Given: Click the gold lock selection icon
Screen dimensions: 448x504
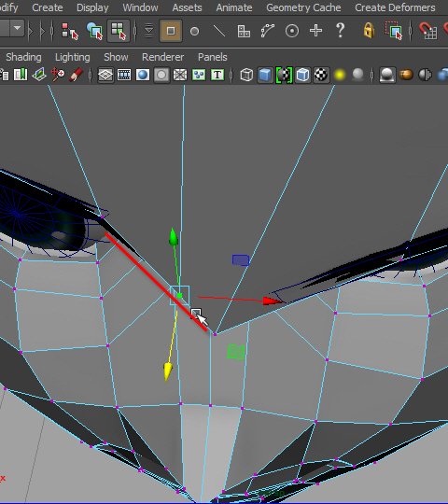Looking at the screenshot, I should point(369,31).
